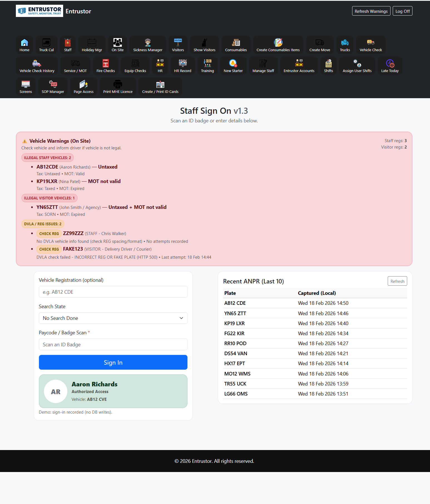Open the HR icon

[160, 66]
